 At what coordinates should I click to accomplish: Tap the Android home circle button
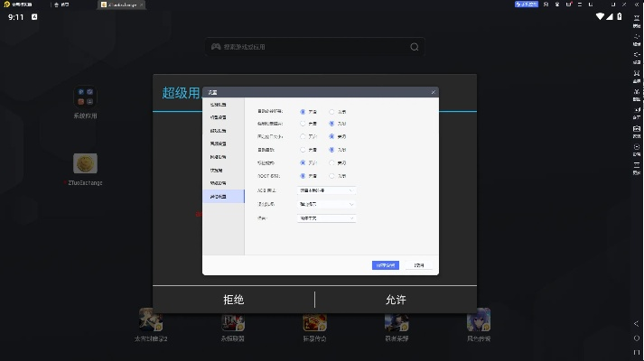637,338
